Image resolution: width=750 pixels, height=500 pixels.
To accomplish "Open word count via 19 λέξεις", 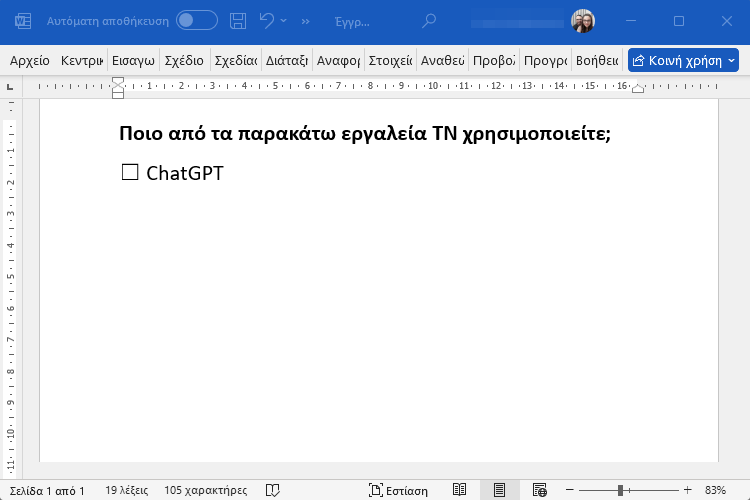I will (126, 490).
